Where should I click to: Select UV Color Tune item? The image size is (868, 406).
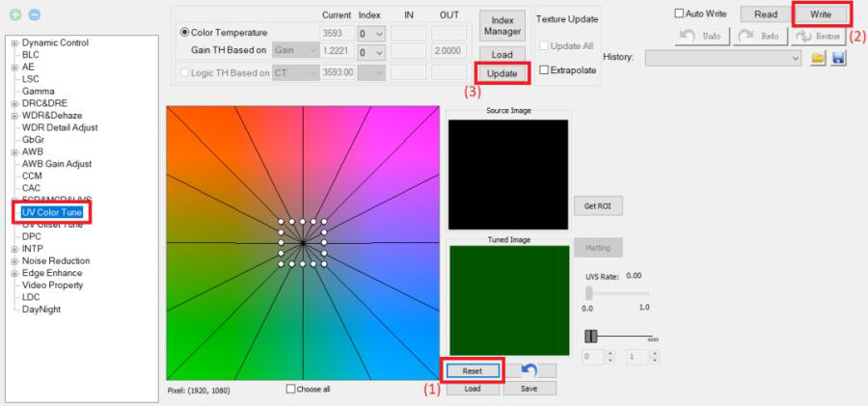pos(52,213)
